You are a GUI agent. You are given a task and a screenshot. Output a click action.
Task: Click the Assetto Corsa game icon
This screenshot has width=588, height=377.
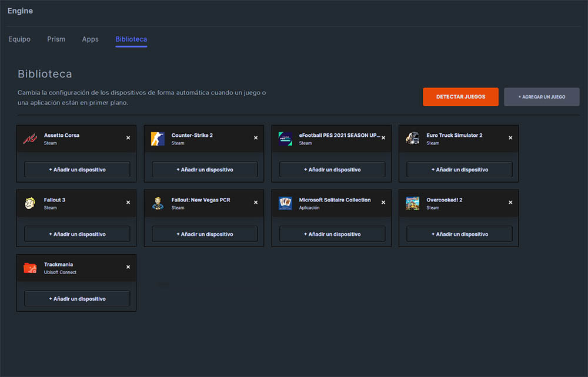(x=30, y=139)
